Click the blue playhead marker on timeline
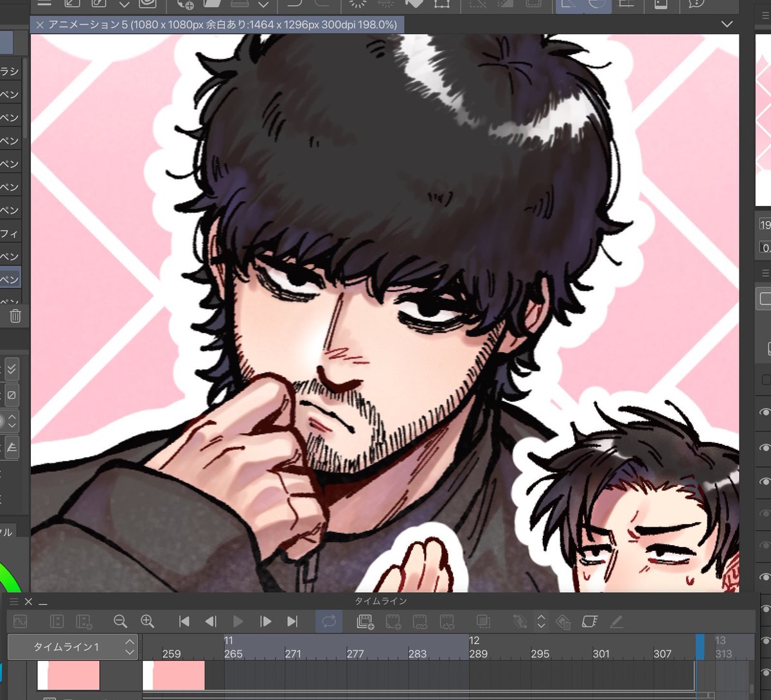The image size is (771, 700). tap(700, 647)
